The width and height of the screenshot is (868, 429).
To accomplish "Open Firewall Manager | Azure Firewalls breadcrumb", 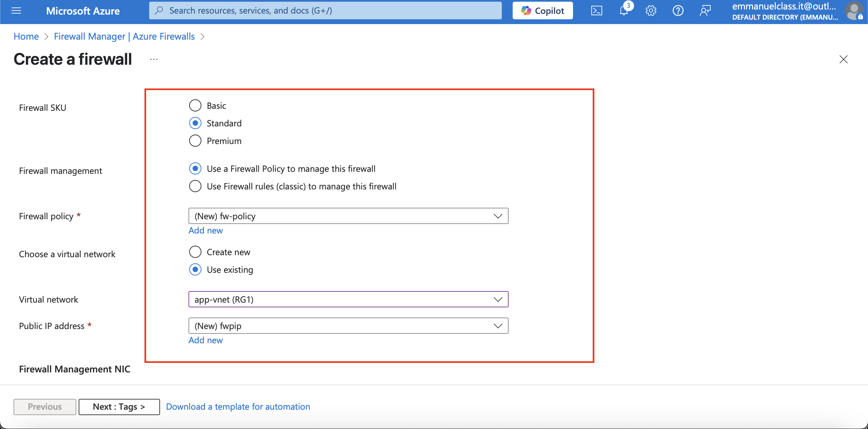I will [124, 36].
